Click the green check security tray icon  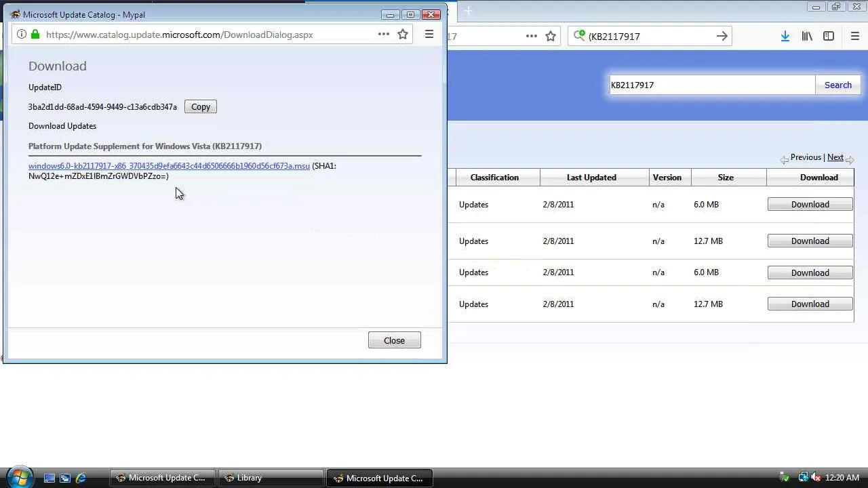(785, 478)
